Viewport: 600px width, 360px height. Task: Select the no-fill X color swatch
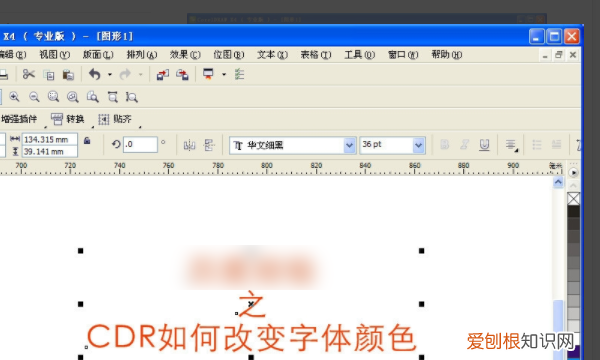(573, 199)
